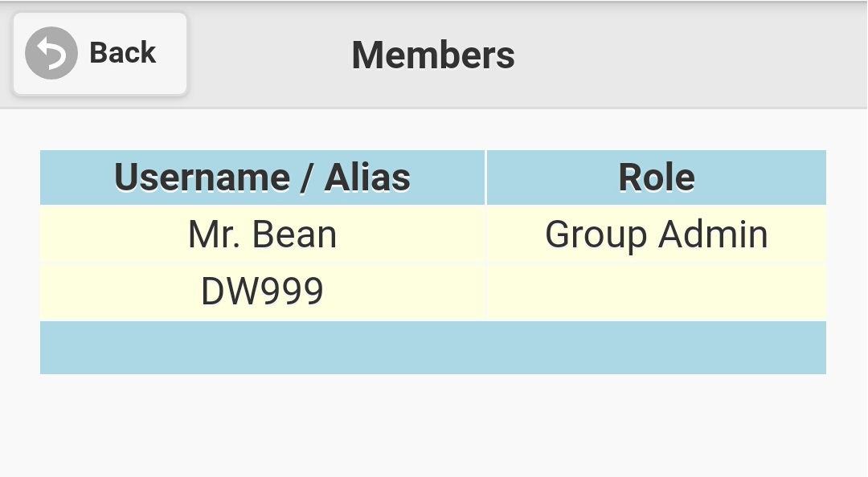Image resolution: width=868 pixels, height=477 pixels.
Task: Click footer row beneath the Role column
Action: pos(656,348)
